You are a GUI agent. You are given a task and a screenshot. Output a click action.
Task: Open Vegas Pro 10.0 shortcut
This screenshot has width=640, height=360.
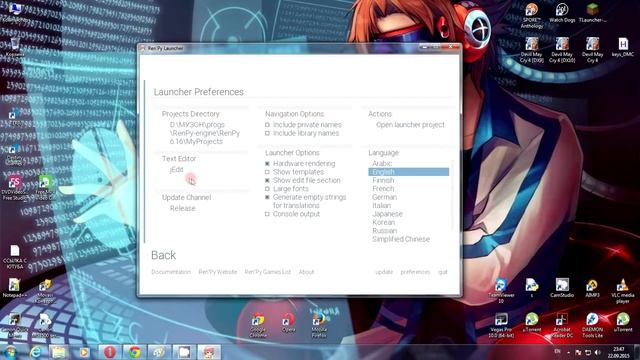pyautogui.click(x=501, y=325)
